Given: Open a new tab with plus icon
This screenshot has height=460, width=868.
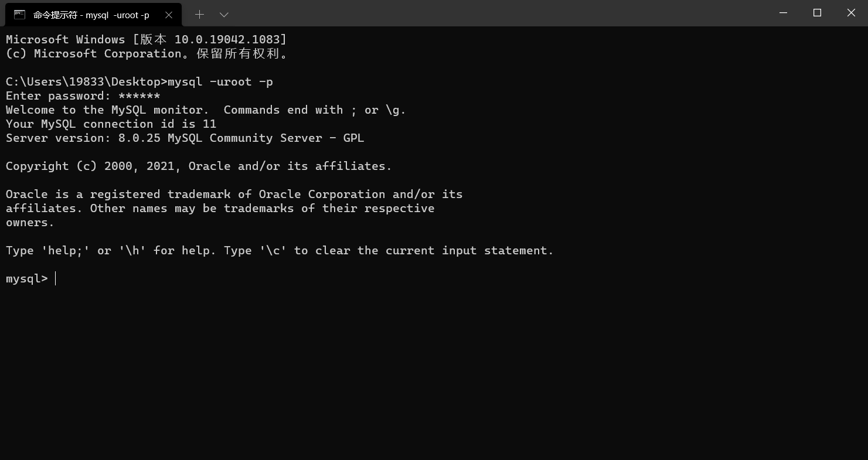Looking at the screenshot, I should point(199,14).
